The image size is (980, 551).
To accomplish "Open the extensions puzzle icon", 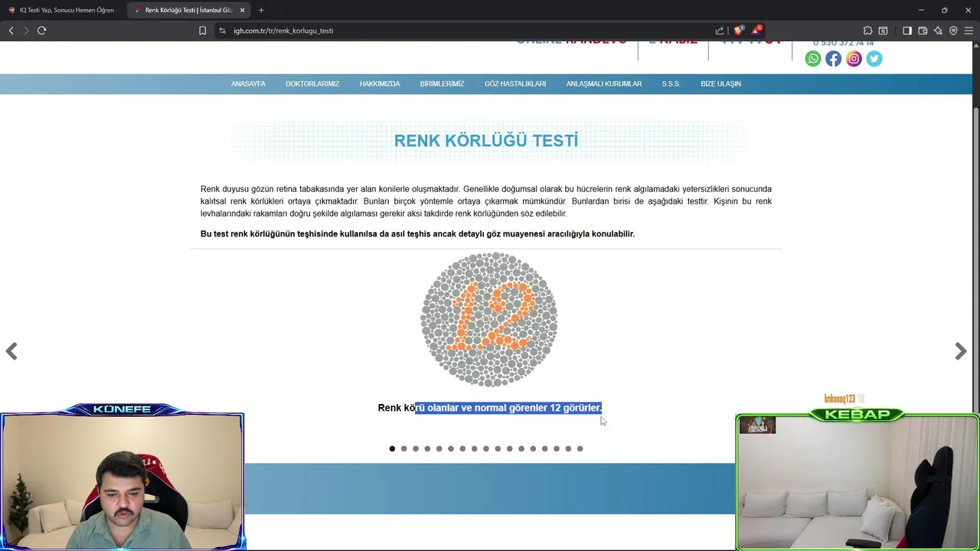I will [867, 31].
